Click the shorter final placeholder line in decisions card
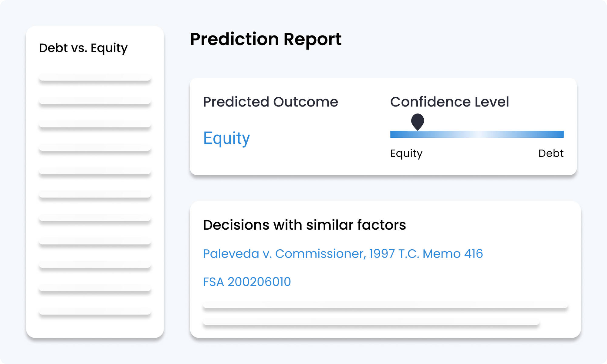 tap(371, 322)
